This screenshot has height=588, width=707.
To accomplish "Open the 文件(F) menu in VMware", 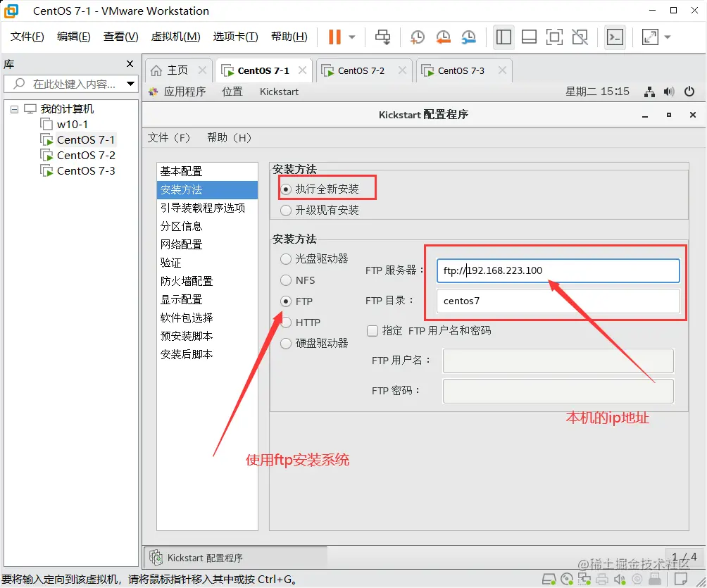I will tap(27, 37).
